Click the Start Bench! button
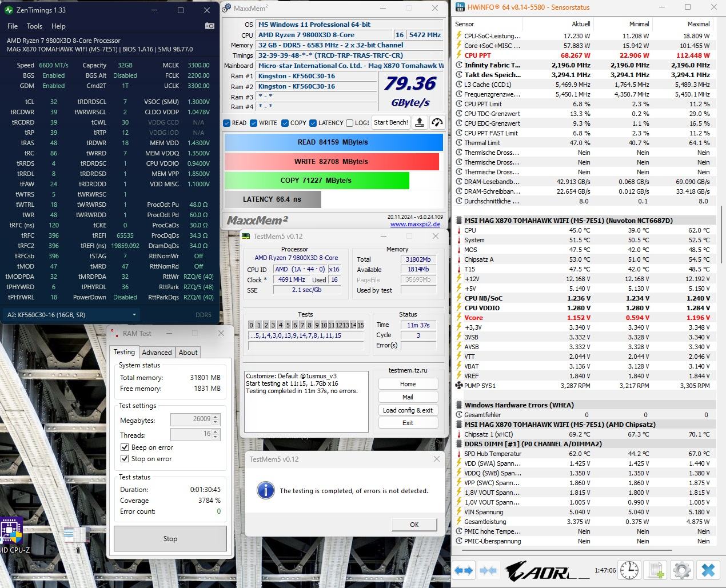This screenshot has height=588, width=726. 391,122
